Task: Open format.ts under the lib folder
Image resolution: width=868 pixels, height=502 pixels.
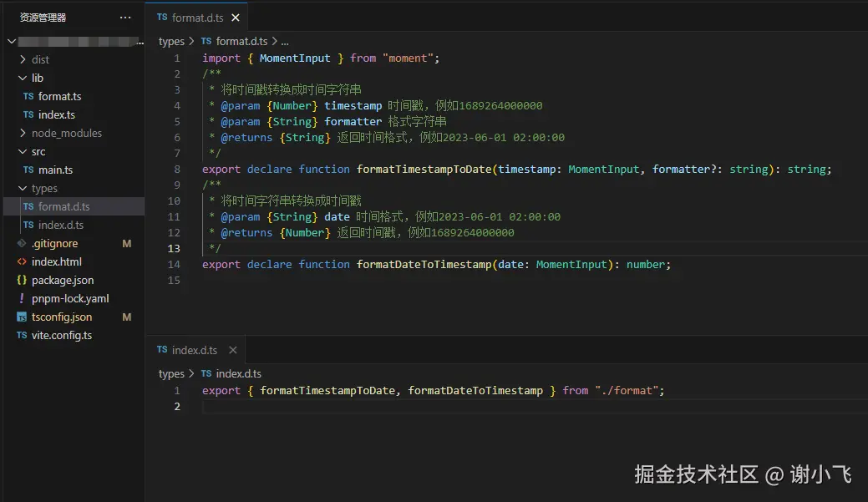Action: (59, 97)
